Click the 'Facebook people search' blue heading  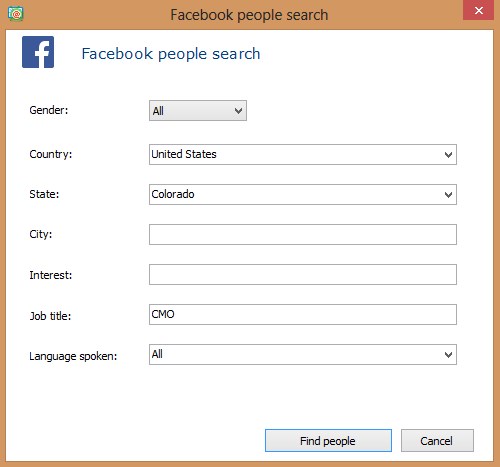[171, 54]
